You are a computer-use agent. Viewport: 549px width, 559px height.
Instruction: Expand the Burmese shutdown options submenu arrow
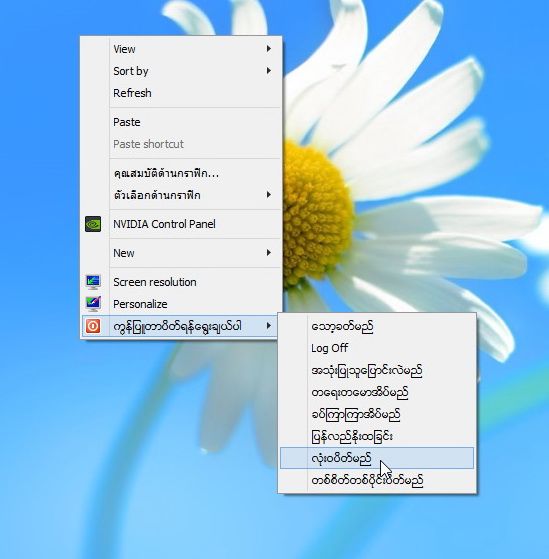(x=269, y=325)
